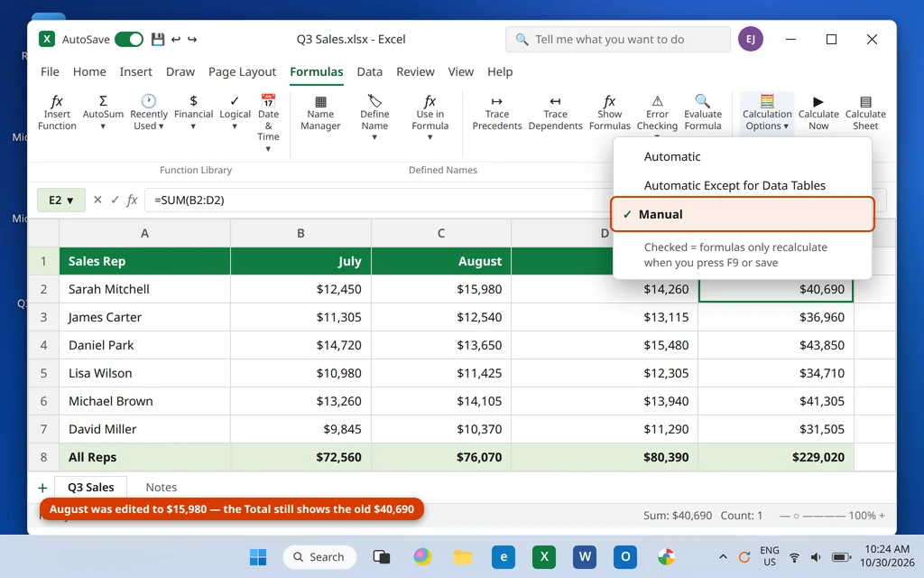Click Trace Dependents
924x578 pixels.
555,113
